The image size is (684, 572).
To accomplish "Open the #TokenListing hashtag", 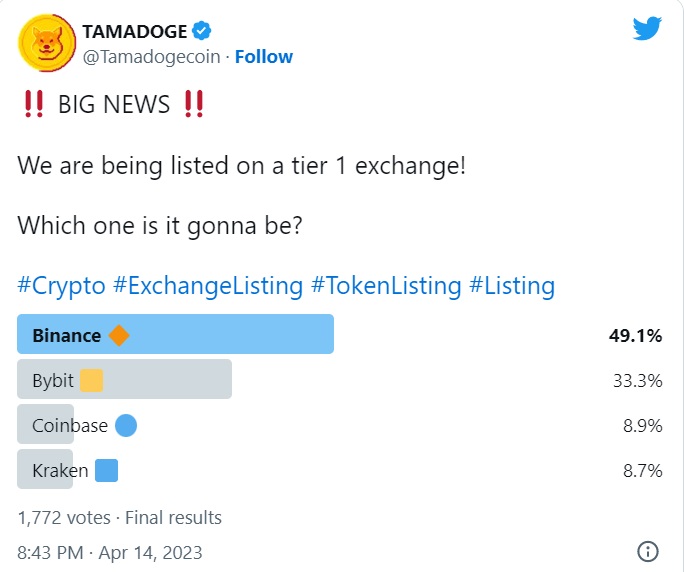I will (386, 286).
